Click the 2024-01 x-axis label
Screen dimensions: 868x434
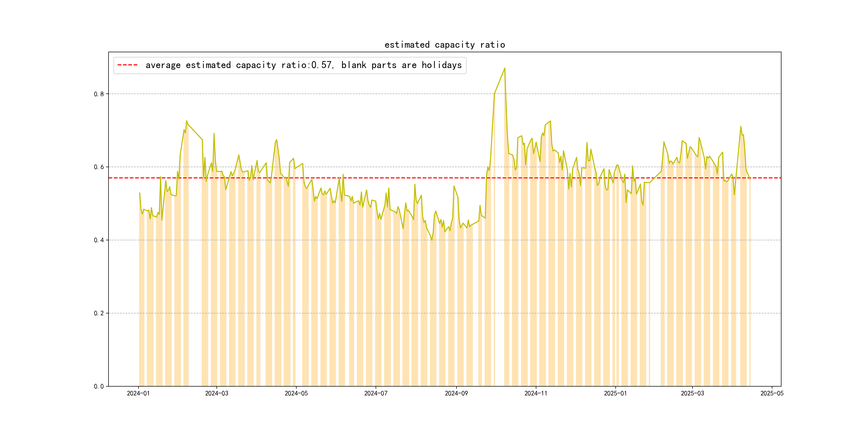point(138,393)
